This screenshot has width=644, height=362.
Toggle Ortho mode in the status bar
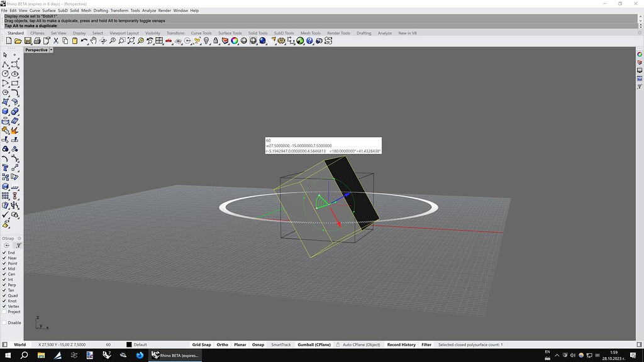[x=222, y=344]
